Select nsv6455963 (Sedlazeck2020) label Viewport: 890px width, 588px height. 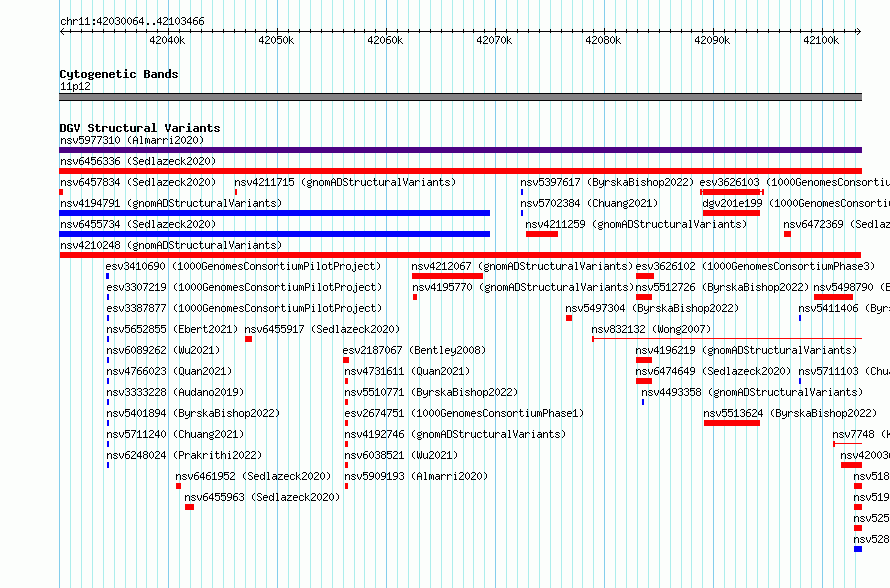tap(262, 497)
